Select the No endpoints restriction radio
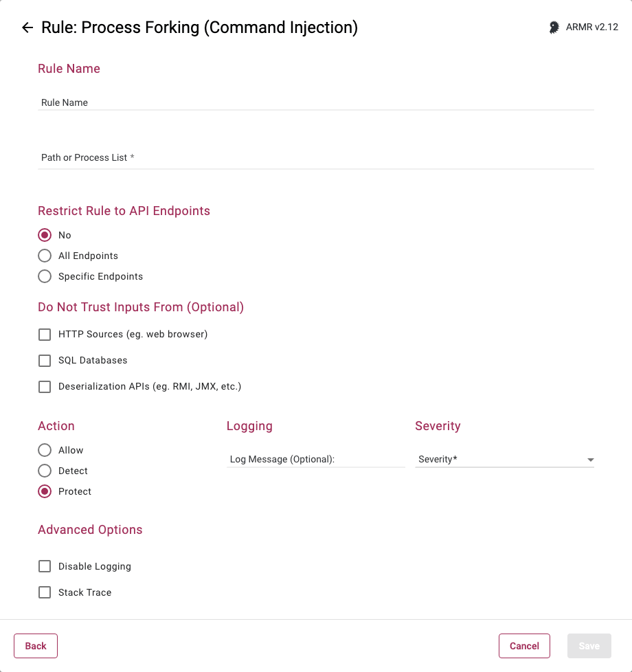The width and height of the screenshot is (632, 672). [x=45, y=235]
